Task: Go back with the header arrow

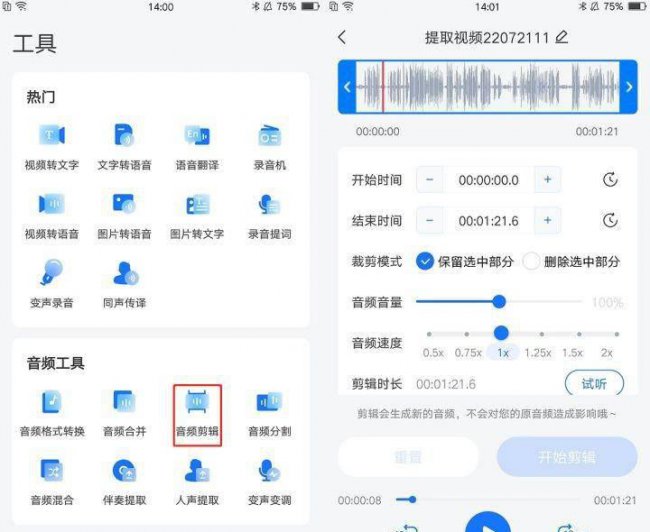Action: click(342, 38)
